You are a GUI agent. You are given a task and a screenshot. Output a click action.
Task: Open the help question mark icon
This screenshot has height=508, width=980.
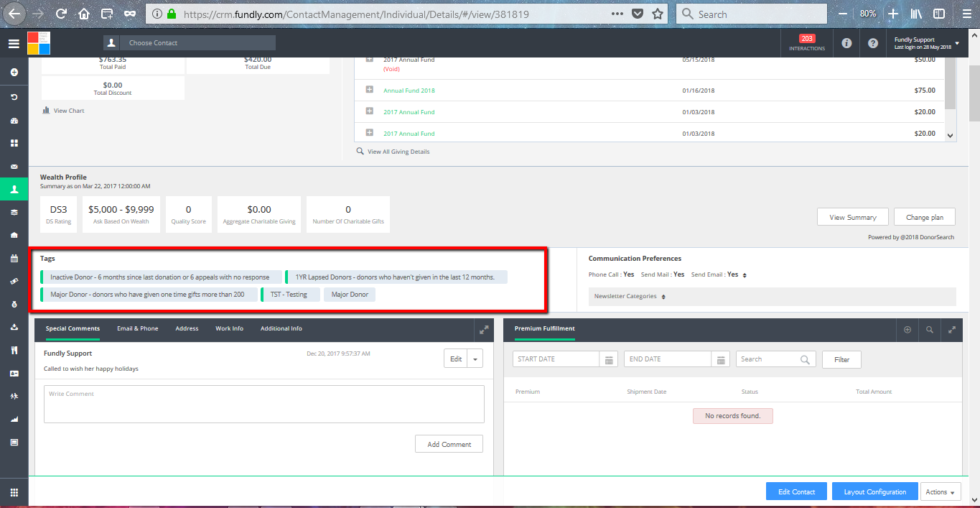(x=872, y=43)
